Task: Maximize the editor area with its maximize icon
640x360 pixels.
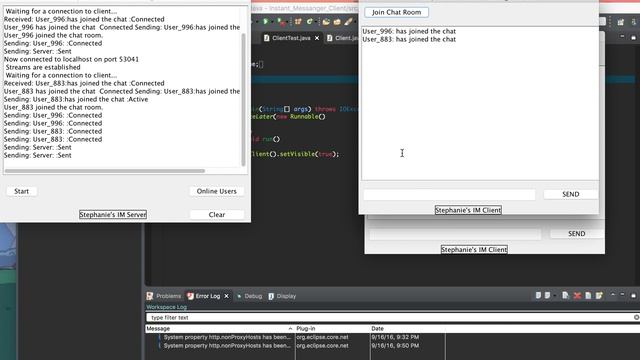Action: click(633, 38)
